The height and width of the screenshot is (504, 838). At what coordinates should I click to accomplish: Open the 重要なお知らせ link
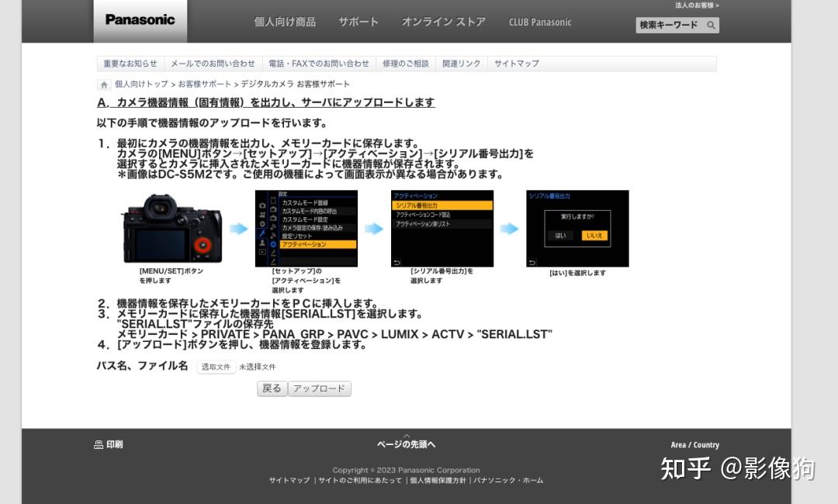130,63
